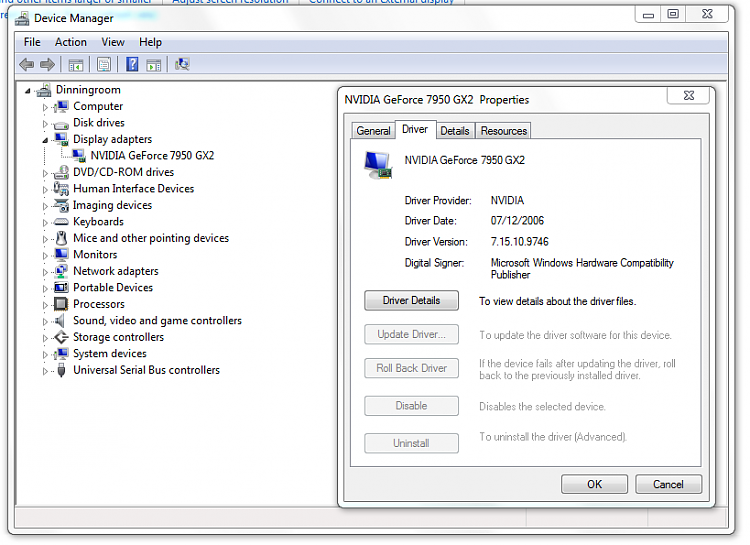Image resolution: width=750 pixels, height=545 pixels.
Task: Switch to the Resources tab
Action: tap(504, 131)
